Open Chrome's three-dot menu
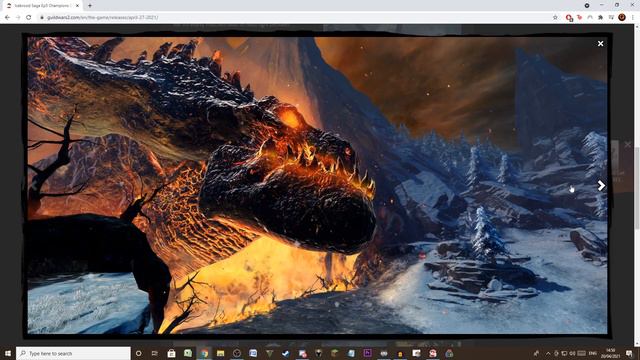 coord(633,18)
